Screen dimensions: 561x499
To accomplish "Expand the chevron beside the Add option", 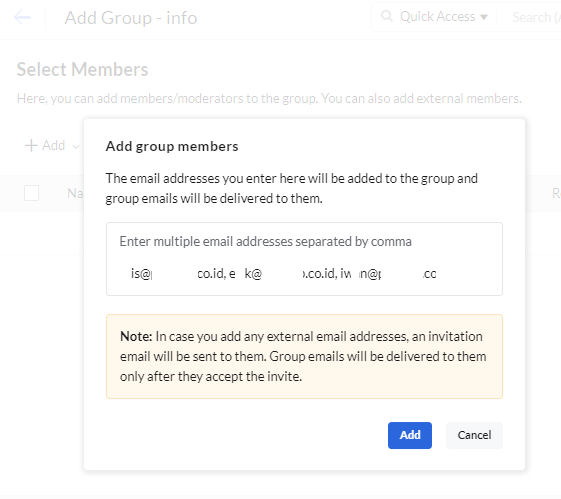I will point(75,146).
